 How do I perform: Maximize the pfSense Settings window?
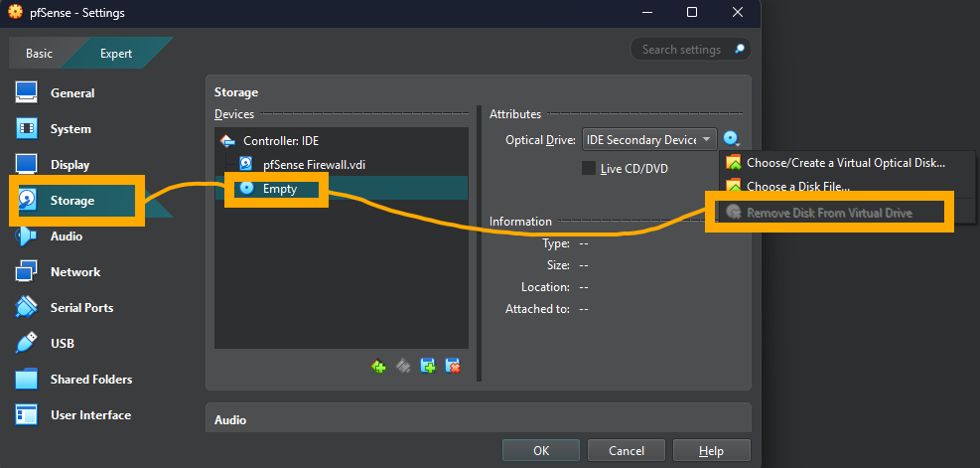click(692, 12)
